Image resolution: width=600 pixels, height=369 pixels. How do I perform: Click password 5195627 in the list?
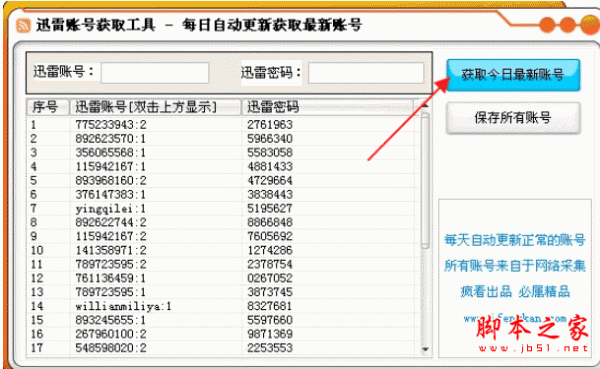click(x=270, y=209)
